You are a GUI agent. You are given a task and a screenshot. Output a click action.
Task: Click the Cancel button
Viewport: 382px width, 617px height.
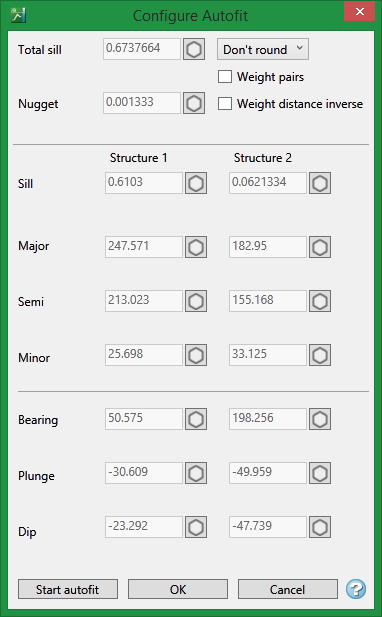(x=288, y=589)
